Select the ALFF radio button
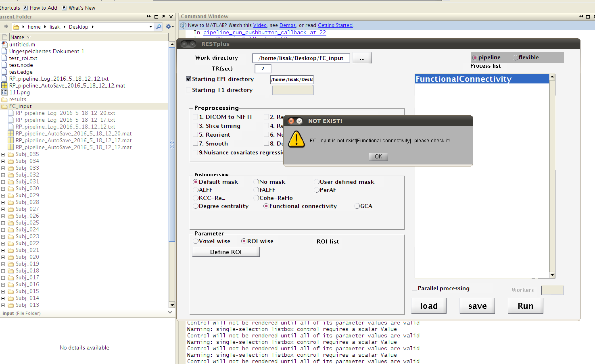This screenshot has height=364, width=595. [x=196, y=190]
